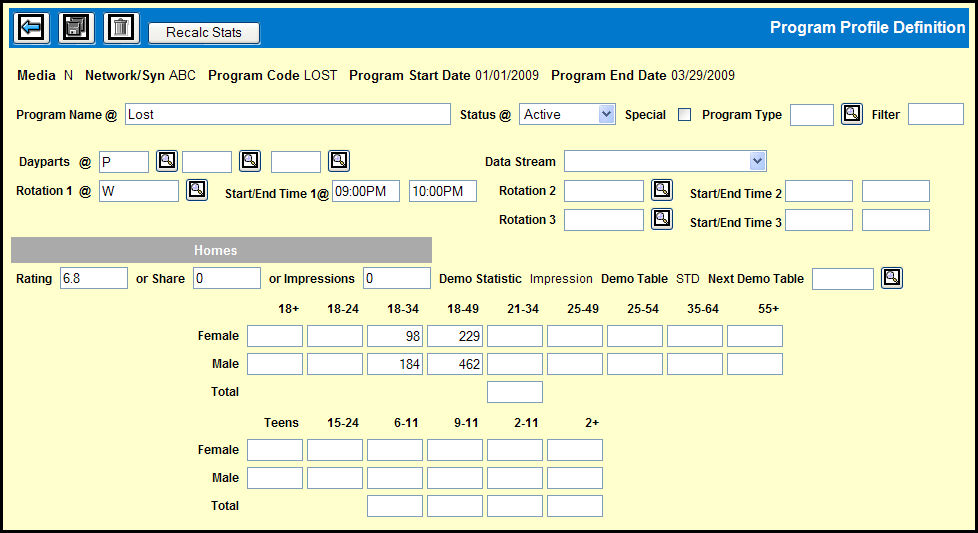Viewport: 978px width, 533px height.
Task: Click the End Time 2 field
Action: (x=896, y=191)
